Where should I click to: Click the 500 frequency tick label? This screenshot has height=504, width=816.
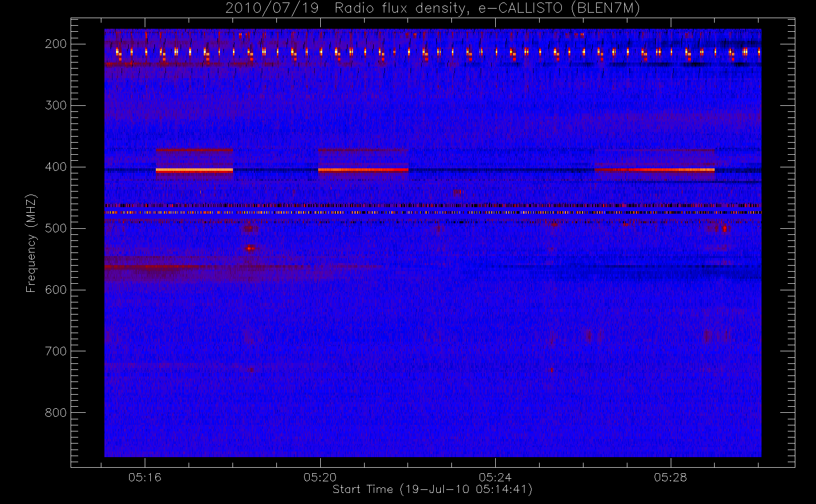pos(55,228)
